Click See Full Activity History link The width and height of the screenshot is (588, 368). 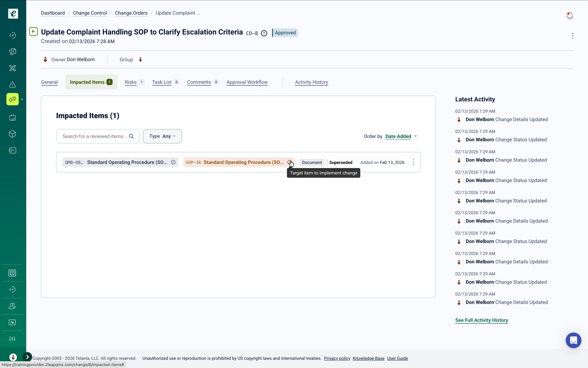pos(482,320)
